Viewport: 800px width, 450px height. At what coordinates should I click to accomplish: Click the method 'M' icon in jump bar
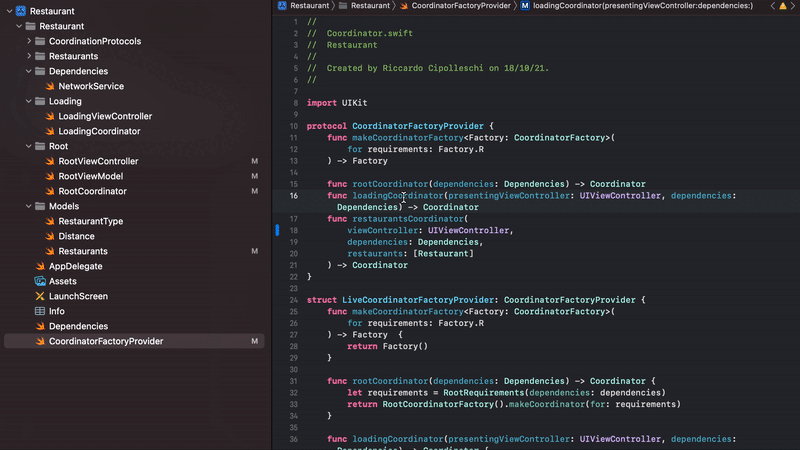525,6
